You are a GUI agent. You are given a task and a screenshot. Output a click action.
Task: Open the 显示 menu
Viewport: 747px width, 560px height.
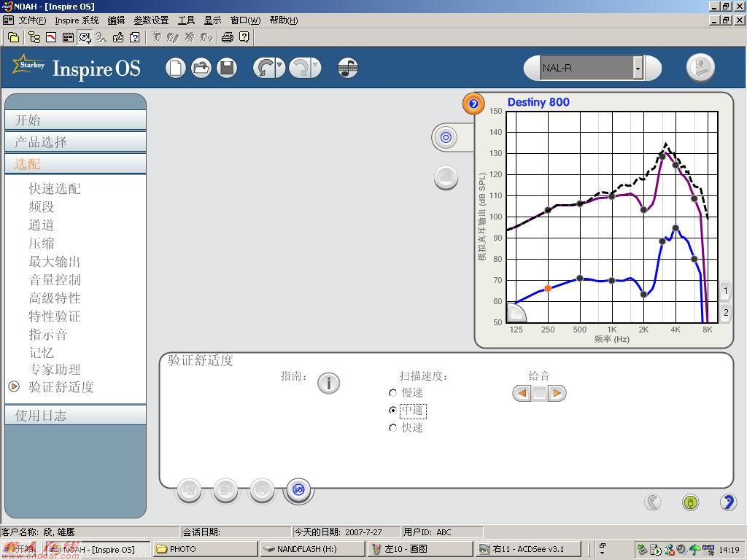coord(212,20)
